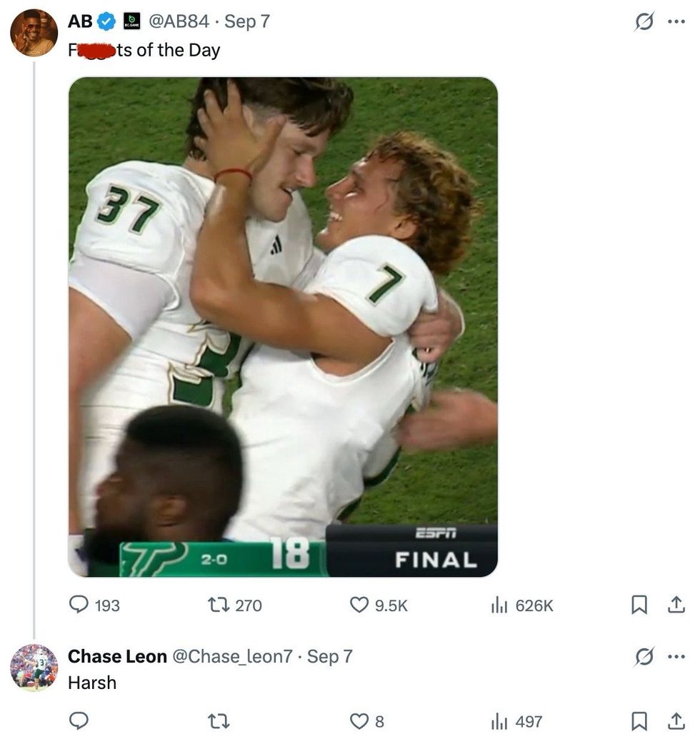Bookmark Chase Leon's reply
700x744 pixels.
point(639,721)
